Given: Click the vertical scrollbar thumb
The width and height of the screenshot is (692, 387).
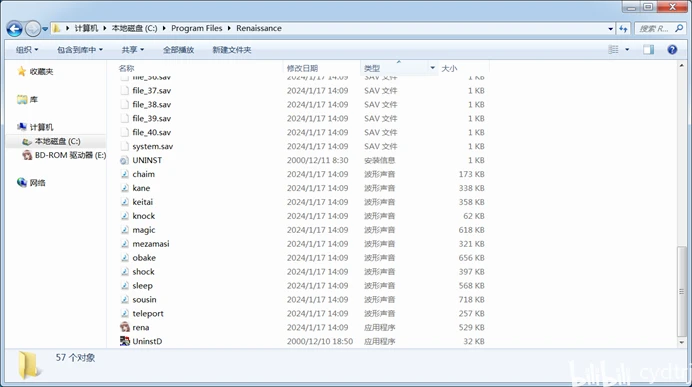Looking at the screenshot, I should click(x=681, y=291).
